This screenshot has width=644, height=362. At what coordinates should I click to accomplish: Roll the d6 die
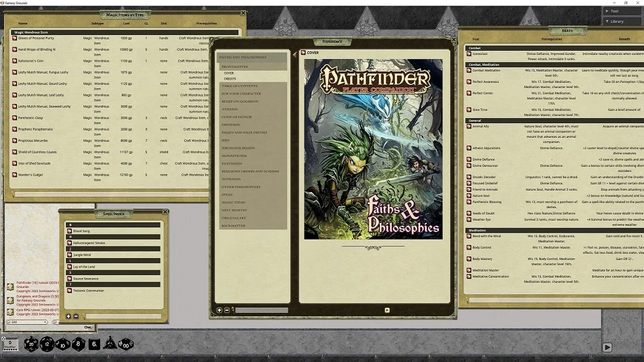click(94, 344)
